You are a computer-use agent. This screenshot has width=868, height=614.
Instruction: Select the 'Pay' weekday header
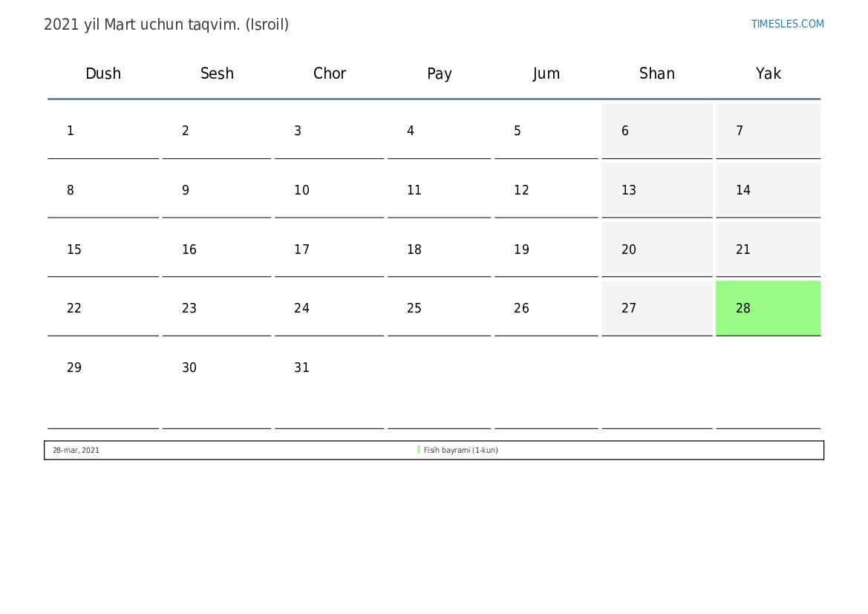click(x=440, y=74)
